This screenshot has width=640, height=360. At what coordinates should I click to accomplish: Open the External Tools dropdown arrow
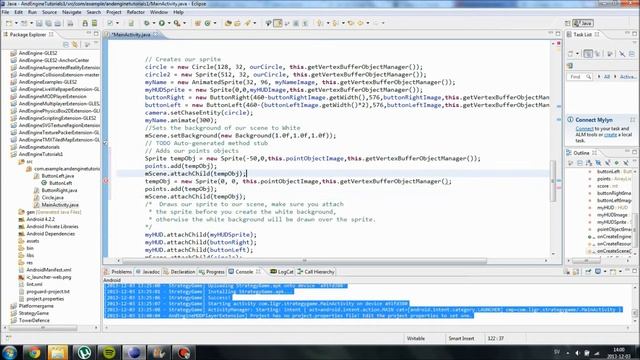click(x=184, y=23)
